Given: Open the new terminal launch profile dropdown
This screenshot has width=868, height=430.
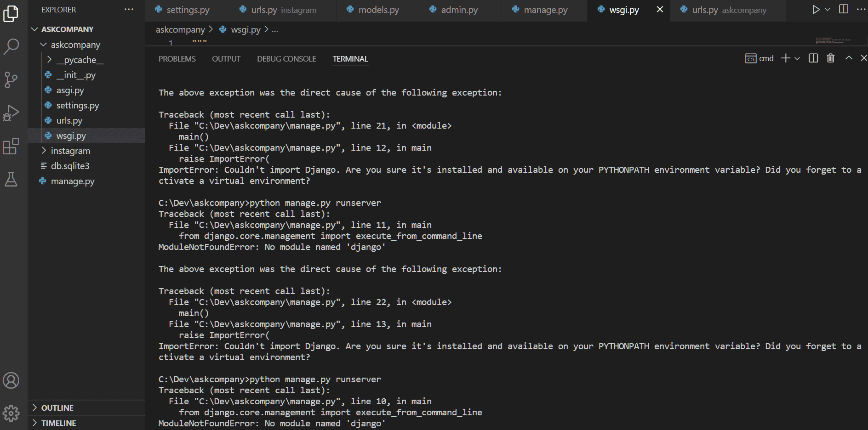Looking at the screenshot, I should tap(797, 58).
